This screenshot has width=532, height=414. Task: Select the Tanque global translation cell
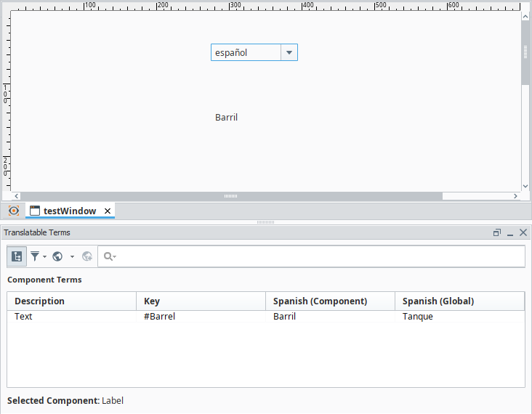tap(418, 317)
